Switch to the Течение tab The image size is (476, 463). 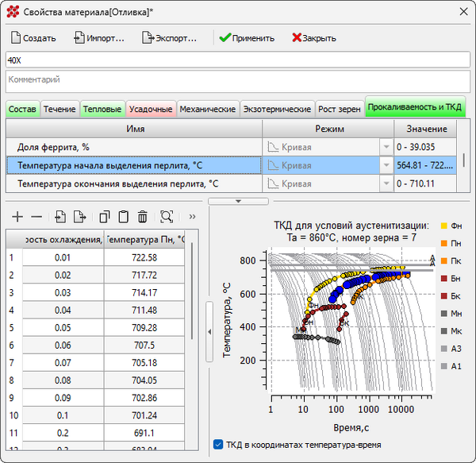click(59, 109)
